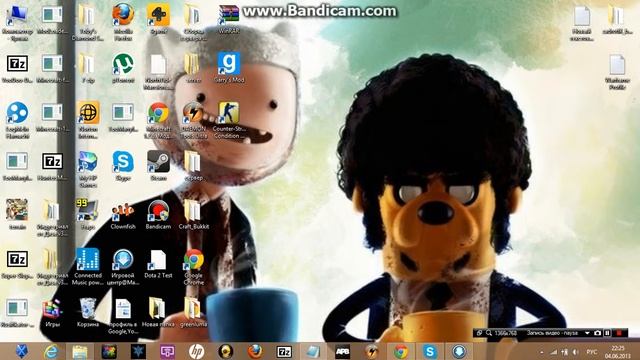Click the magnifier icon on Bandicam bar
The width and height of the screenshot is (640, 360).
click(x=489, y=333)
